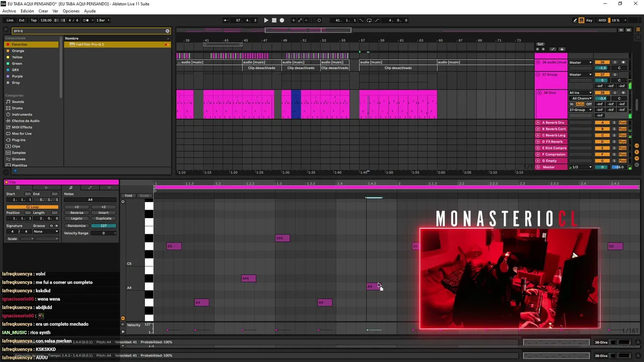Toggle the piano roll headphone preview
This screenshot has width=644, height=362.
pos(123,202)
